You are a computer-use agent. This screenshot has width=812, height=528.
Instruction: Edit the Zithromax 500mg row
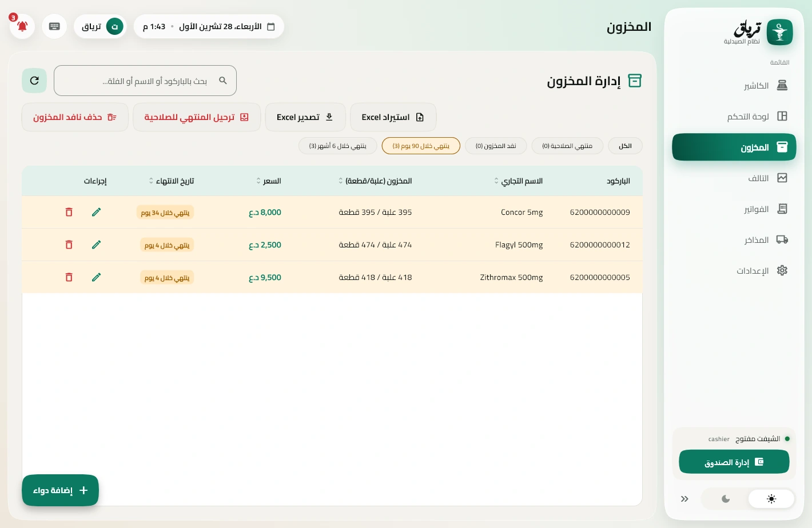97,277
